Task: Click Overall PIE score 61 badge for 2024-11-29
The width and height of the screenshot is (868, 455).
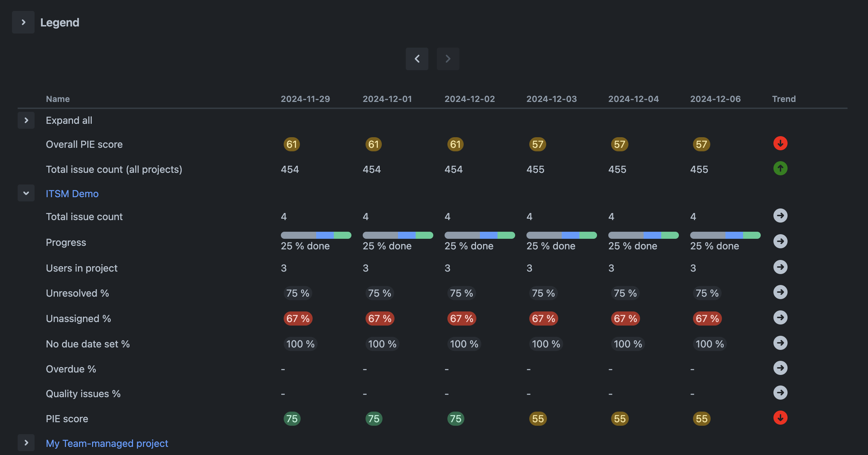Action: (291, 144)
